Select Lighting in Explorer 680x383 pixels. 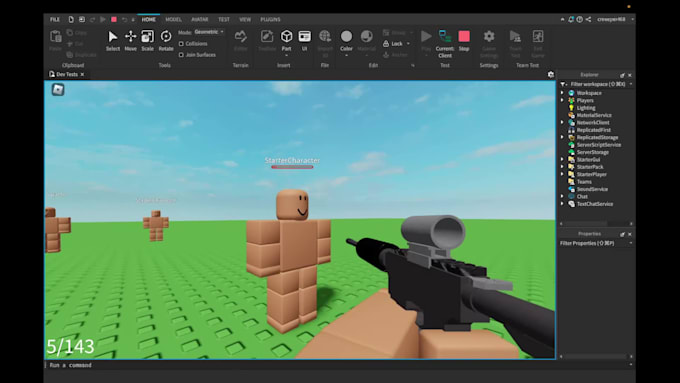point(586,108)
